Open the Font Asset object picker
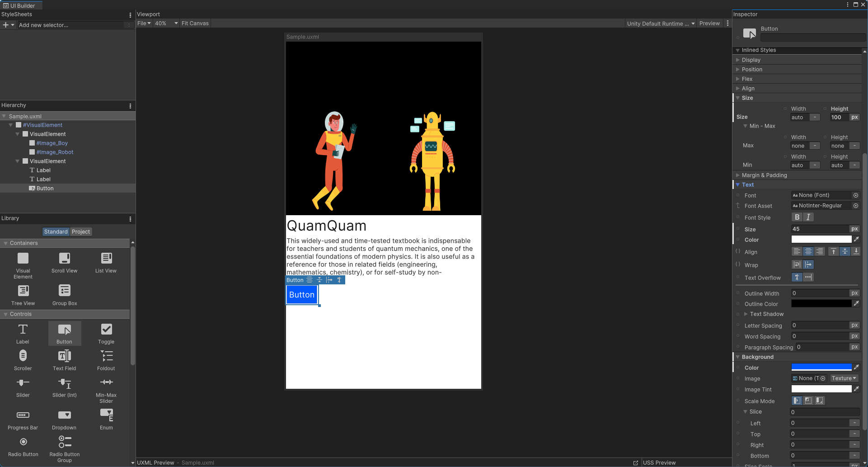The height and width of the screenshot is (467, 868). (856, 206)
